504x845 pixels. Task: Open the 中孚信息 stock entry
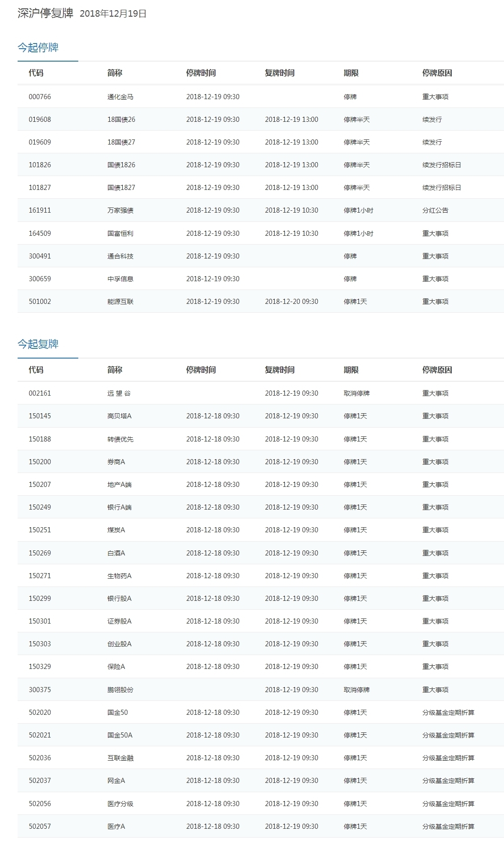tap(120, 279)
